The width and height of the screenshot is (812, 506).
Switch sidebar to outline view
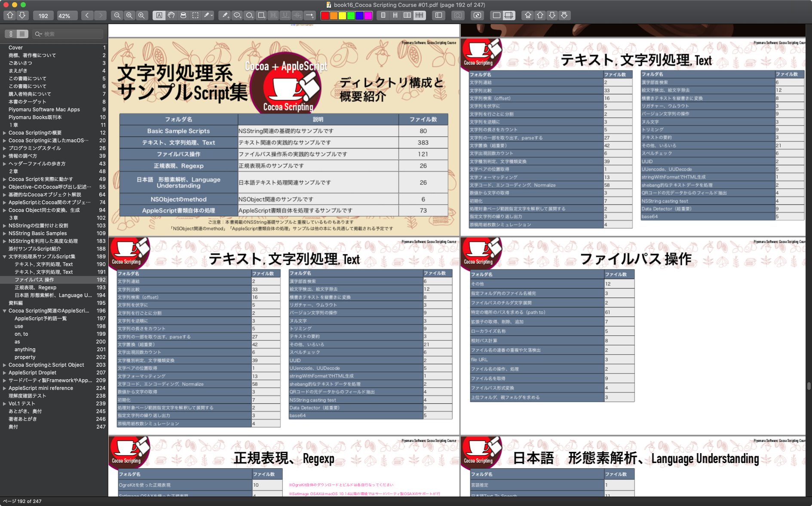(x=22, y=34)
